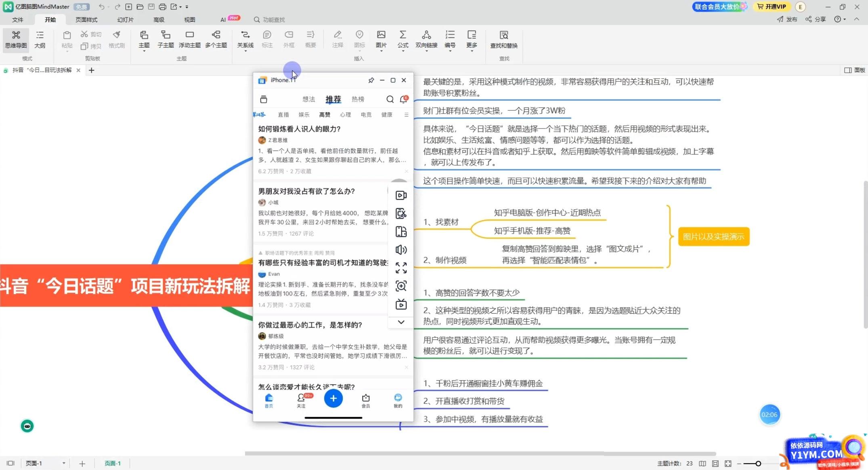The image size is (868, 470).
Task: Click the fullscreen icon in status bar
Action: click(x=728, y=464)
